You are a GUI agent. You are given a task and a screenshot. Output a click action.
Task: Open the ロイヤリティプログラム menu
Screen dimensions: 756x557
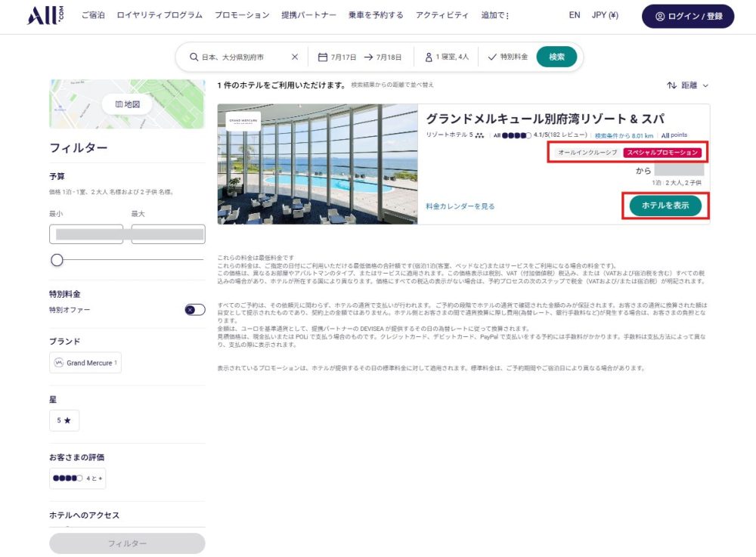click(x=160, y=15)
